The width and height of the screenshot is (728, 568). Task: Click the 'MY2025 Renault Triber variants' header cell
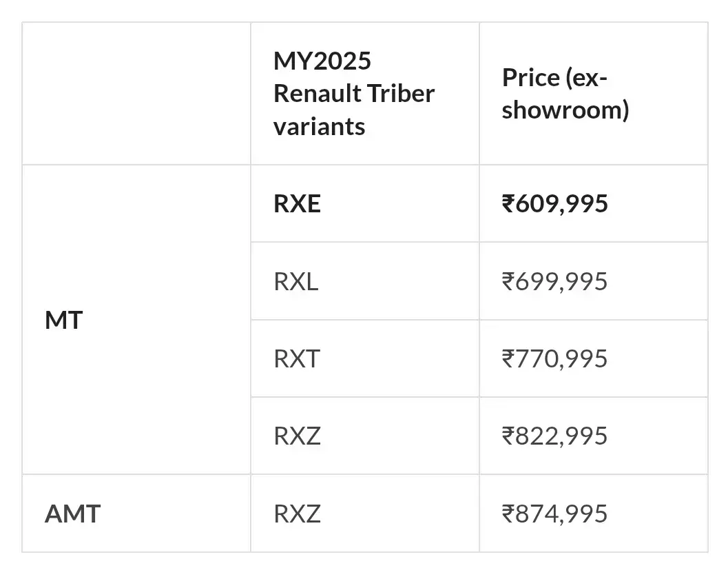click(353, 94)
